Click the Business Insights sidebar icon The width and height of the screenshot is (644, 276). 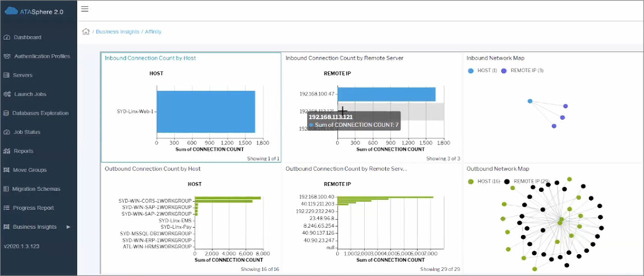click(7, 227)
